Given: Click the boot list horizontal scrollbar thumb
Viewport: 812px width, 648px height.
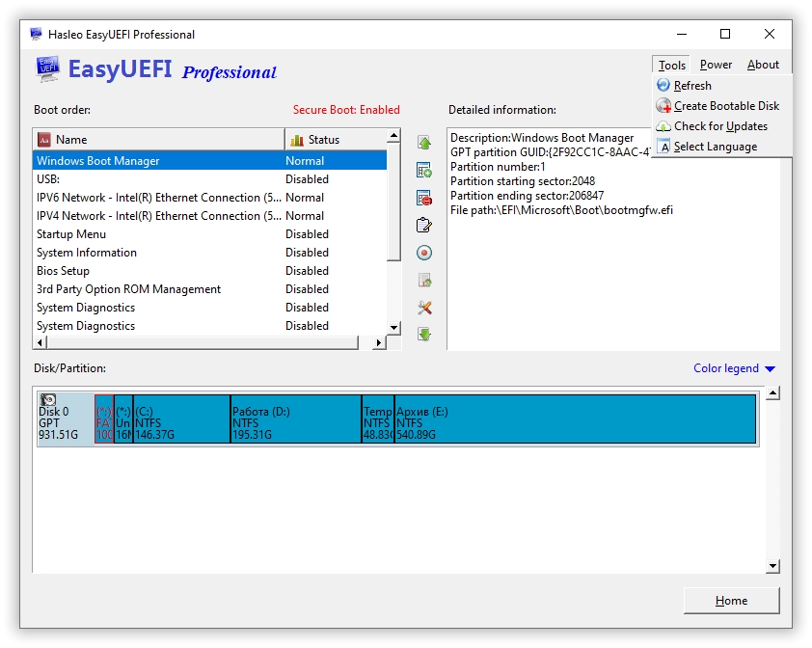Looking at the screenshot, I should (x=202, y=342).
